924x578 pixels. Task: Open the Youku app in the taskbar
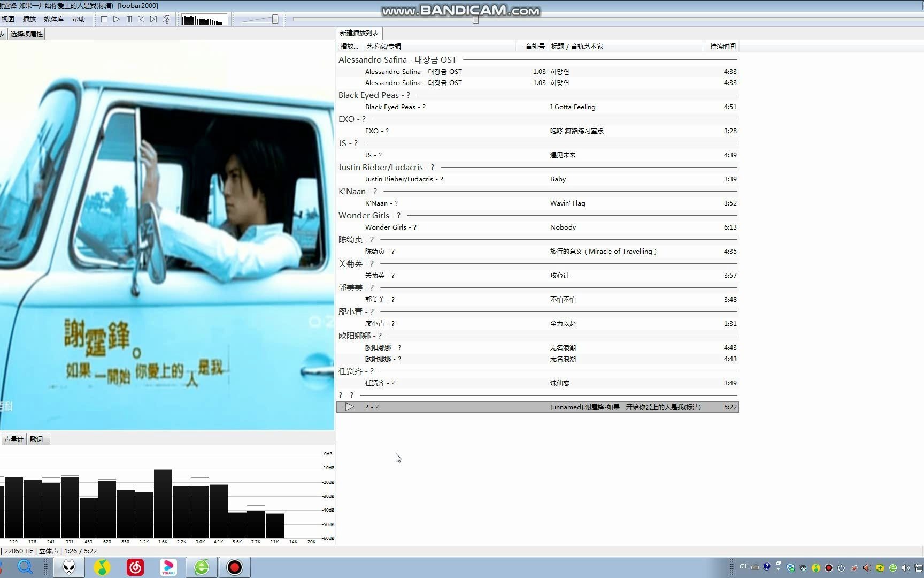(x=168, y=567)
